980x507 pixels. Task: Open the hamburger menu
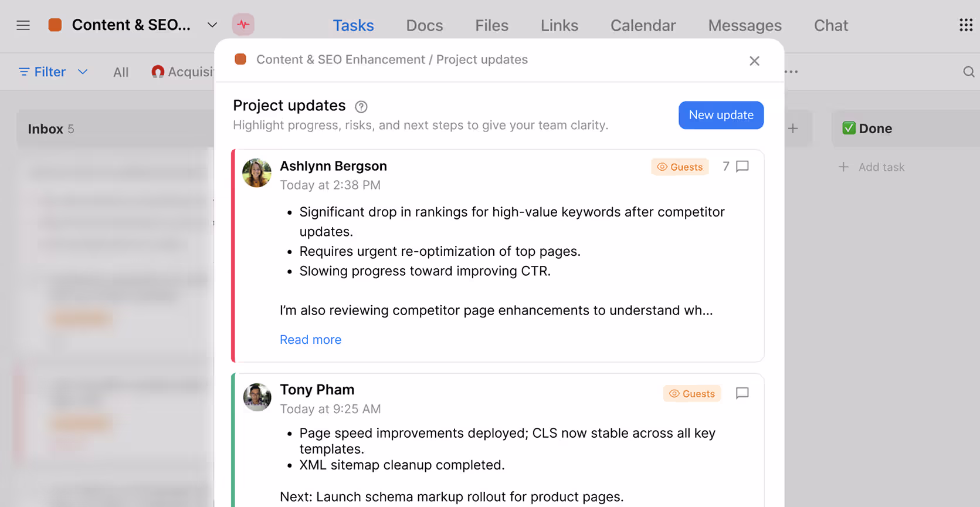point(23,25)
